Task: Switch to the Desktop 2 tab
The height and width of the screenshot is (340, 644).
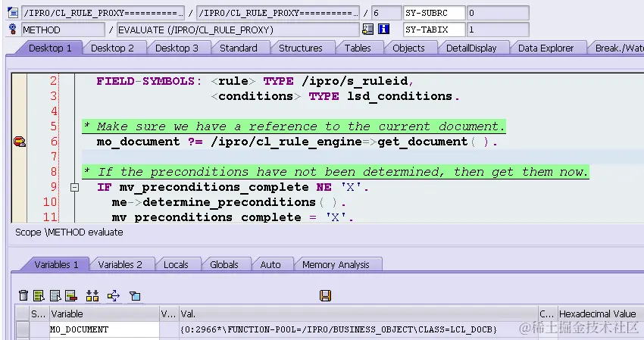Action: (x=112, y=48)
